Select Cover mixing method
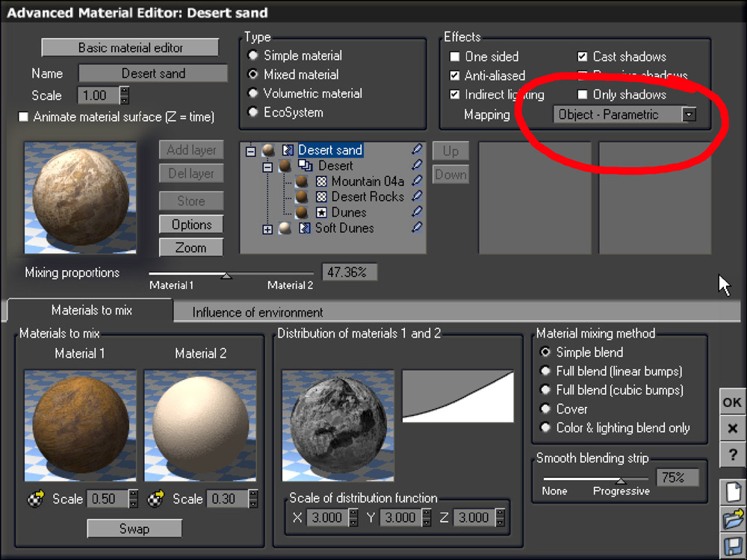The height and width of the screenshot is (560, 747). coord(545,408)
